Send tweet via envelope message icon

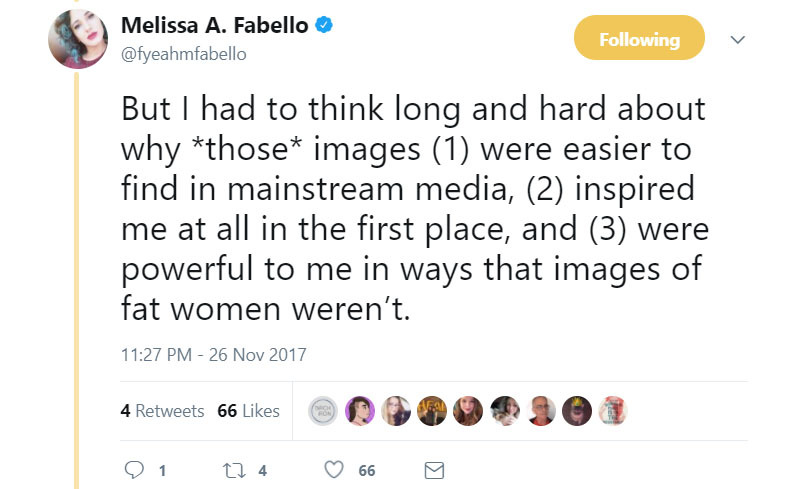(x=434, y=469)
